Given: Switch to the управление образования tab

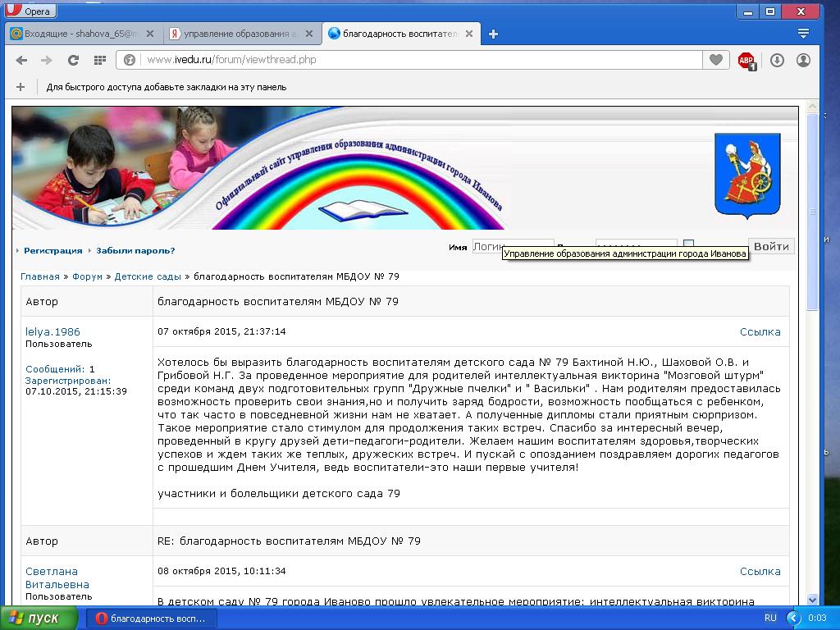Looking at the screenshot, I should [x=242, y=34].
